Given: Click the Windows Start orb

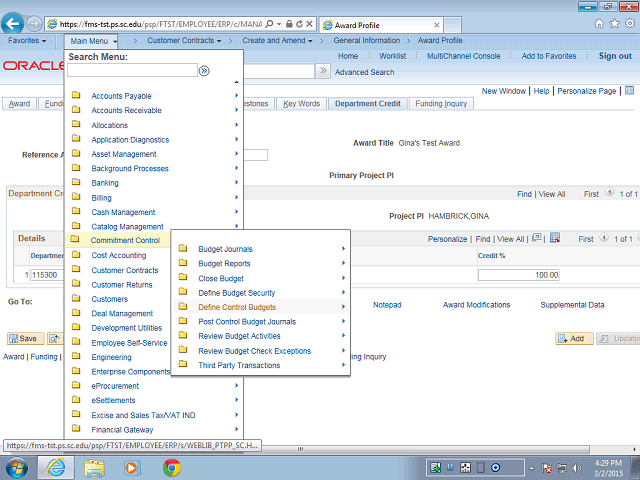Looking at the screenshot, I should point(17,467).
